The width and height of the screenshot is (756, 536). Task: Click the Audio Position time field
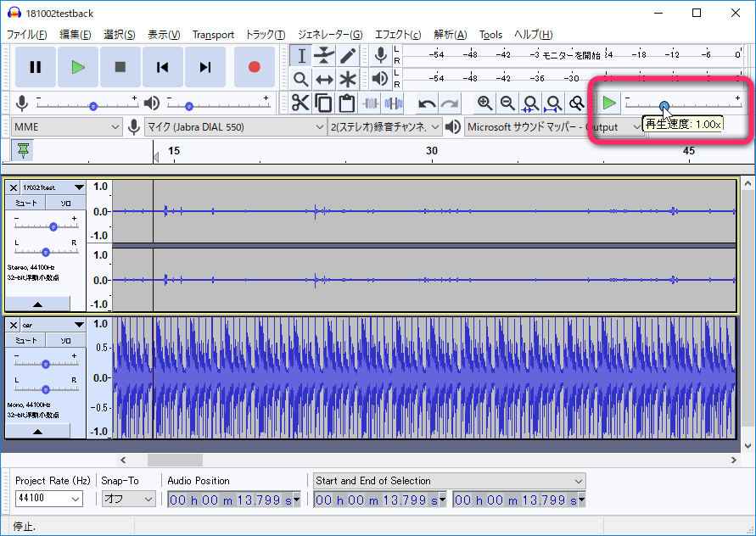coord(234,500)
